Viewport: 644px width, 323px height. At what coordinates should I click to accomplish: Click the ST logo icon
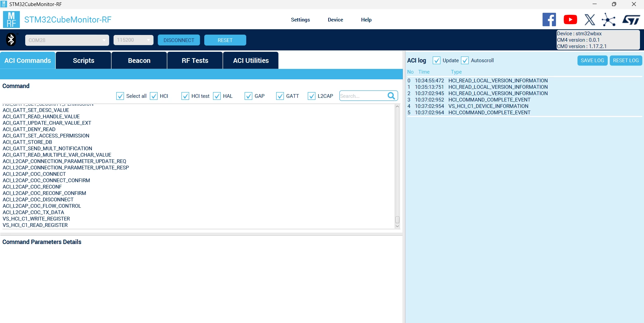coord(631,19)
